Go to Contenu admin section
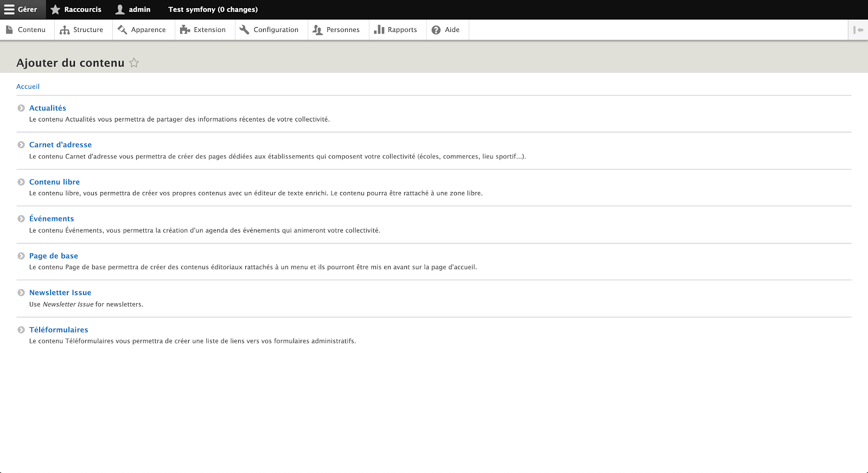 click(x=32, y=30)
